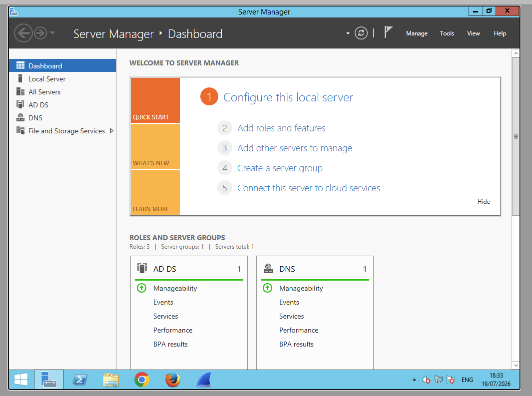Open All Servers page
This screenshot has width=532, height=396.
62,92
